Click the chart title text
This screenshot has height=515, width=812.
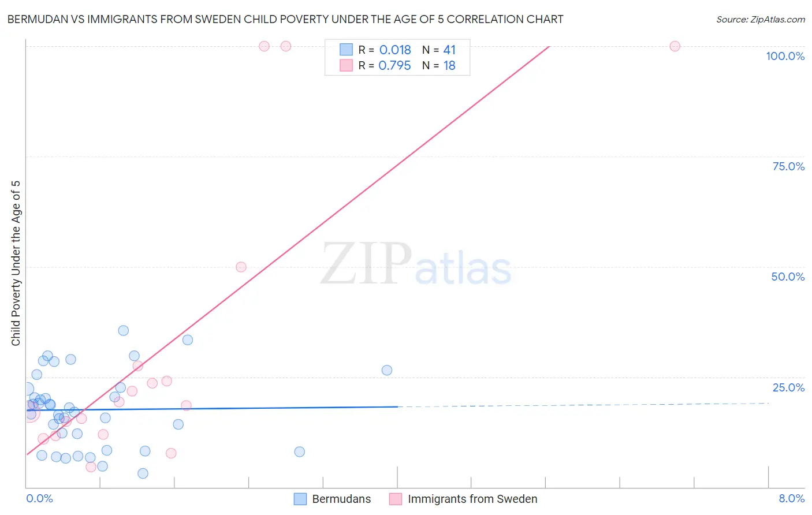[x=285, y=19]
